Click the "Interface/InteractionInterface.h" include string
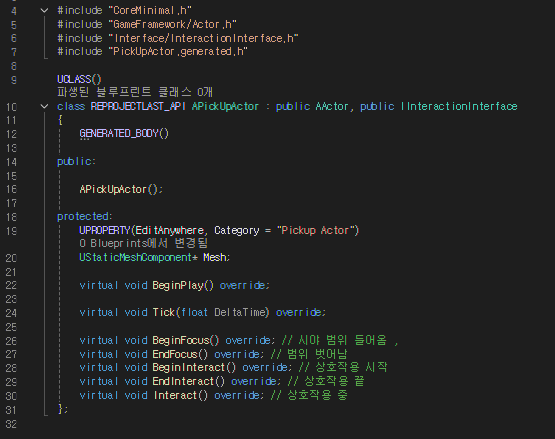The width and height of the screenshot is (555, 439). pyautogui.click(x=204, y=38)
